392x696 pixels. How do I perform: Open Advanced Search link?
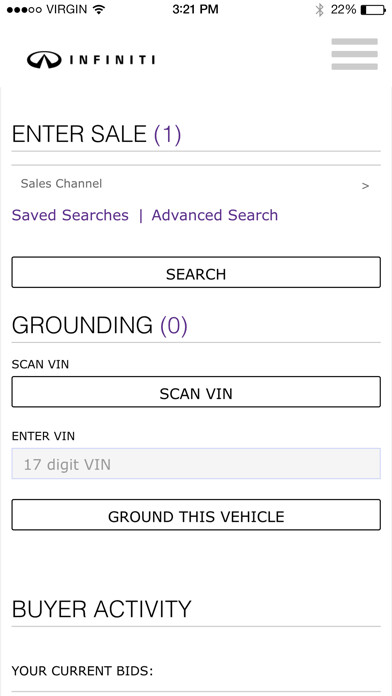215,215
